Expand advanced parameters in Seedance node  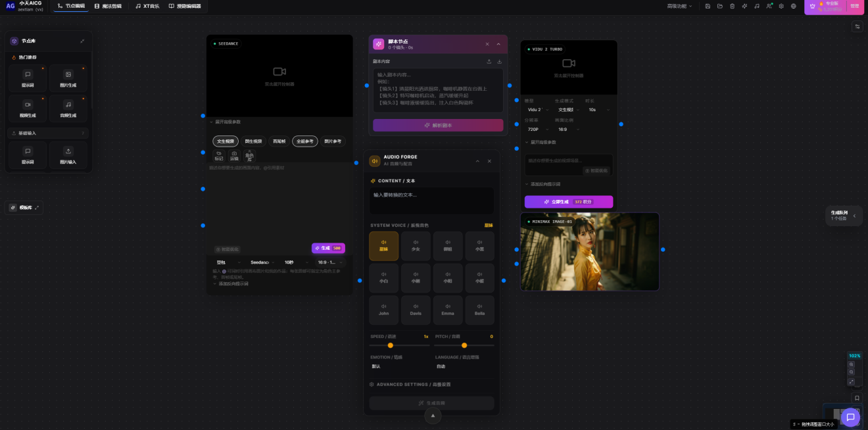pyautogui.click(x=225, y=122)
